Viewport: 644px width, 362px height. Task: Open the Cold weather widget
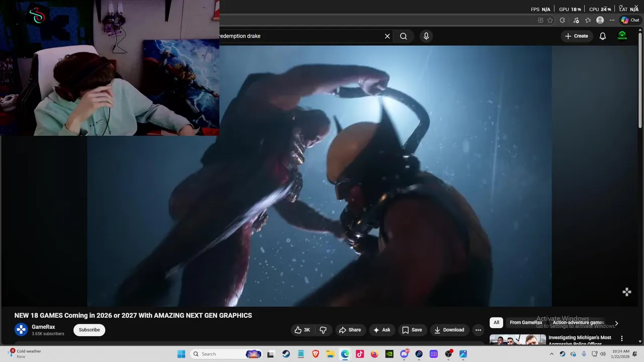point(25,354)
